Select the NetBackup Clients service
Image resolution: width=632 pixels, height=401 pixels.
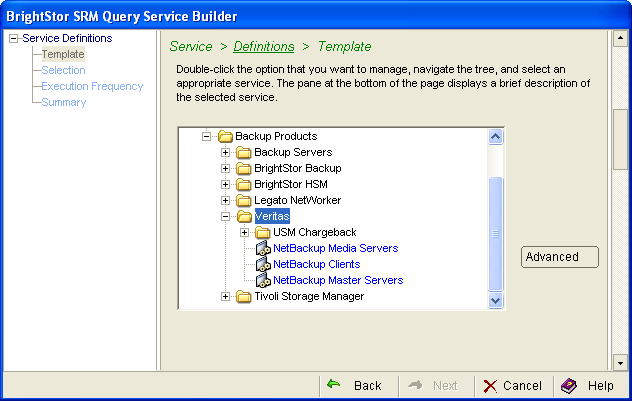pos(316,264)
